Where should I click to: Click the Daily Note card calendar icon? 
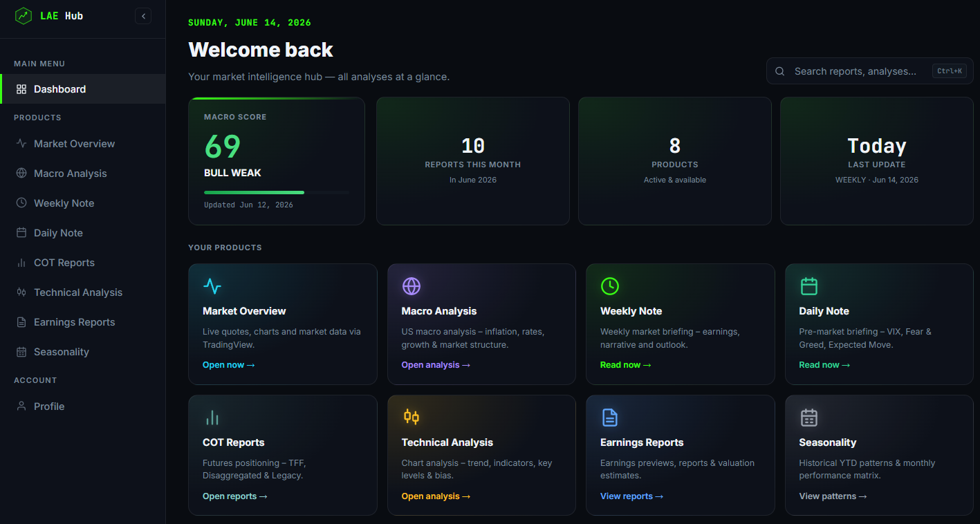tap(809, 286)
